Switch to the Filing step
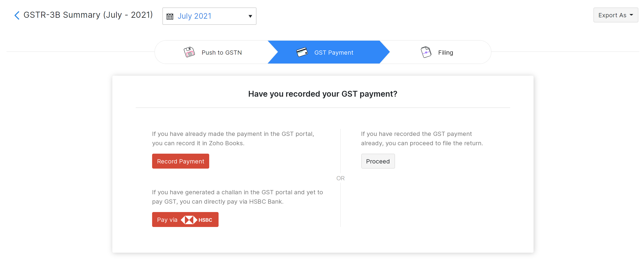Viewport: 644px width, 262px height. click(x=445, y=53)
